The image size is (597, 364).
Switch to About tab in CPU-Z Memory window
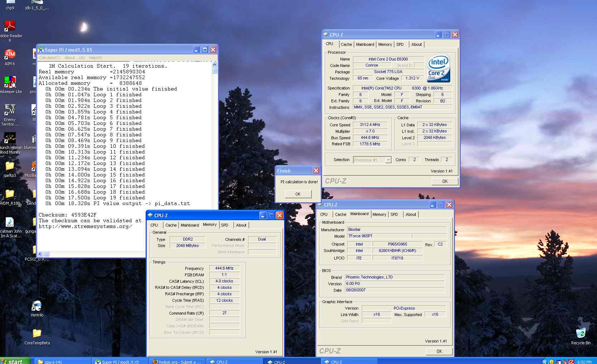241,225
